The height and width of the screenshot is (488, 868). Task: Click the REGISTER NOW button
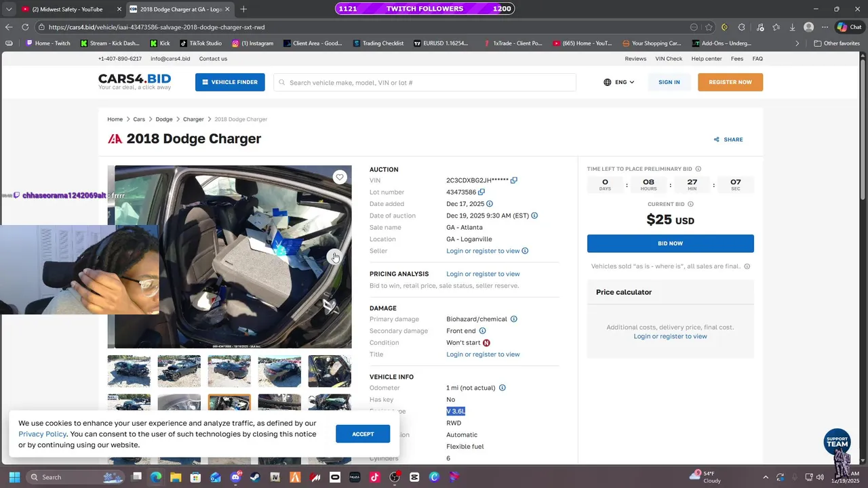[730, 82]
